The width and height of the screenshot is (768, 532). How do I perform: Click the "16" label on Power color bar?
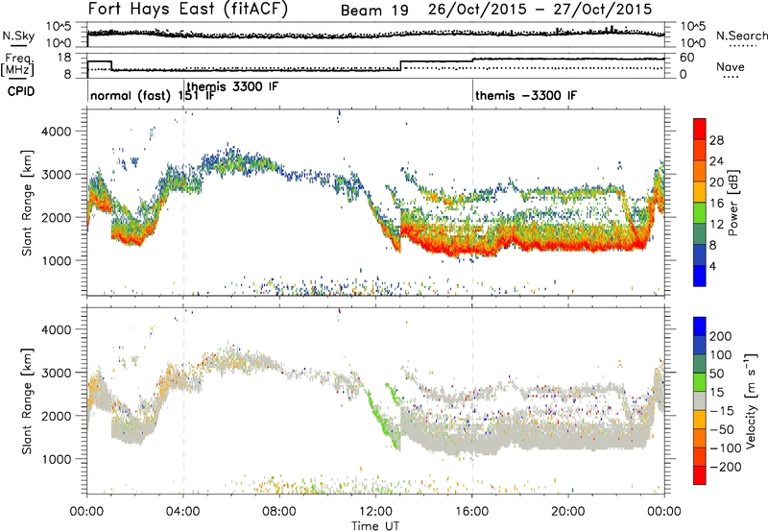click(x=716, y=204)
